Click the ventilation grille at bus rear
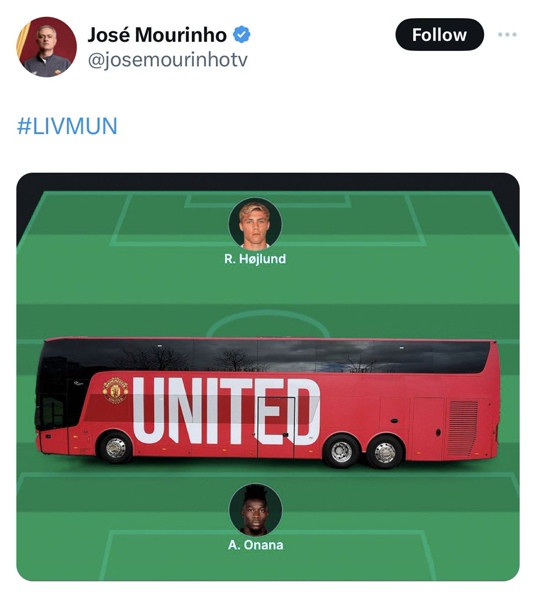 click(462, 428)
